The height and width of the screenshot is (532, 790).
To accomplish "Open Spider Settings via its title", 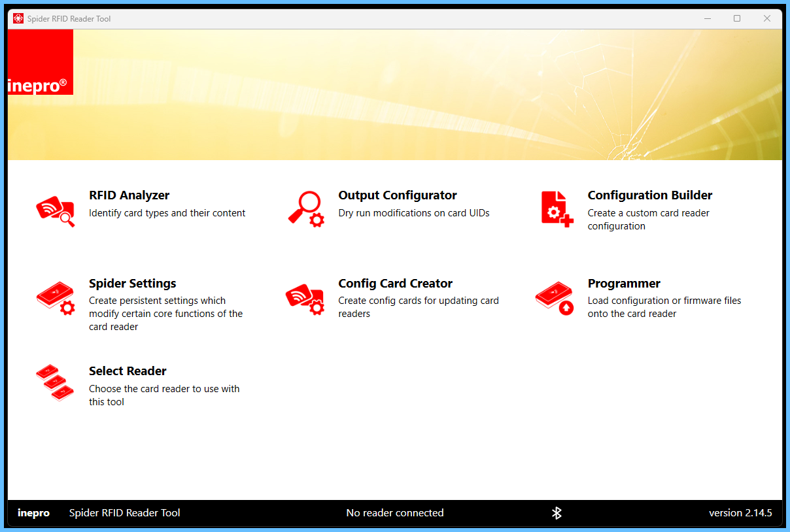I will pyautogui.click(x=133, y=284).
